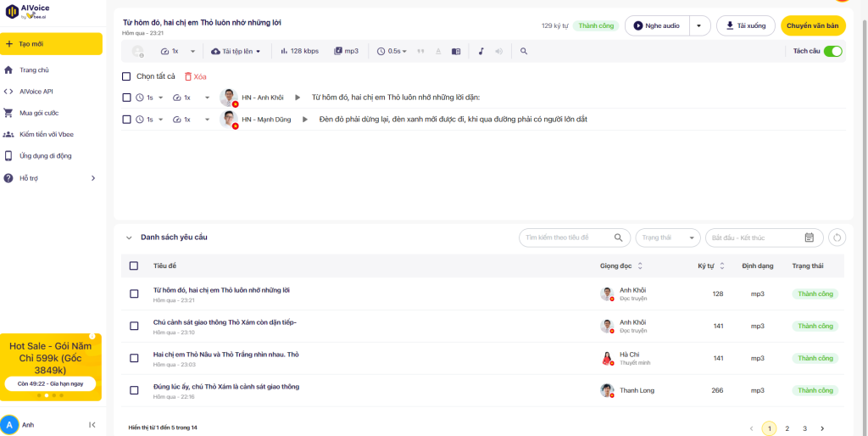Collapse the sidebar with the arrow icon
Screen dimensions: 868x436
92,425
